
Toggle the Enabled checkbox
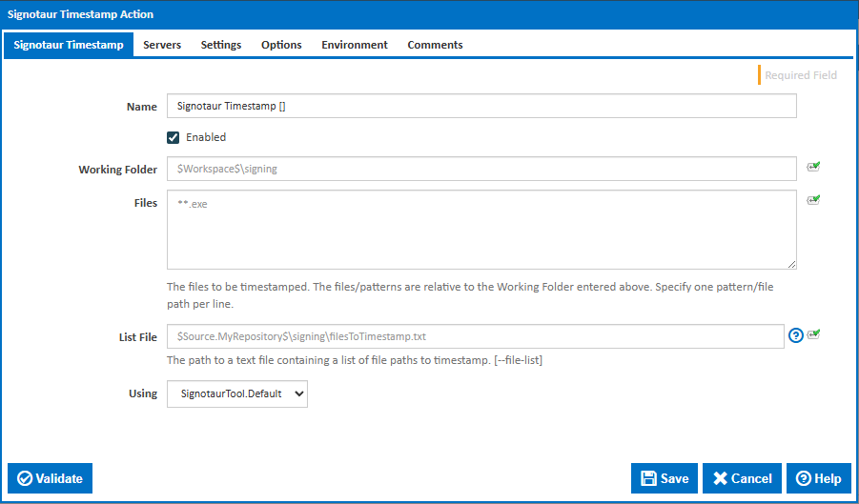[174, 137]
